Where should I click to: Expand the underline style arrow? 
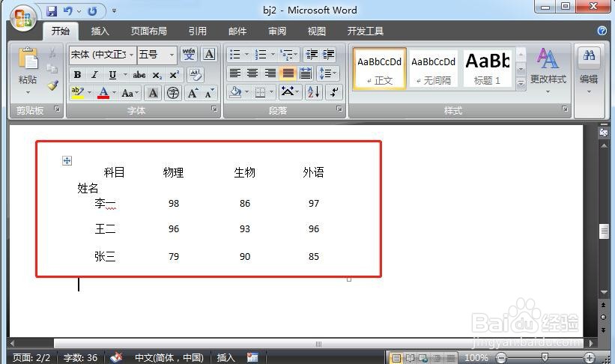tap(125, 75)
